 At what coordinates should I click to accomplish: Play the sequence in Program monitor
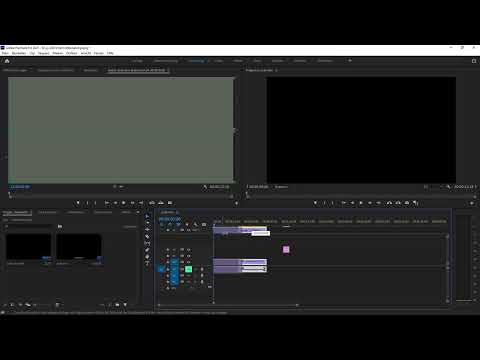pyautogui.click(x=361, y=203)
